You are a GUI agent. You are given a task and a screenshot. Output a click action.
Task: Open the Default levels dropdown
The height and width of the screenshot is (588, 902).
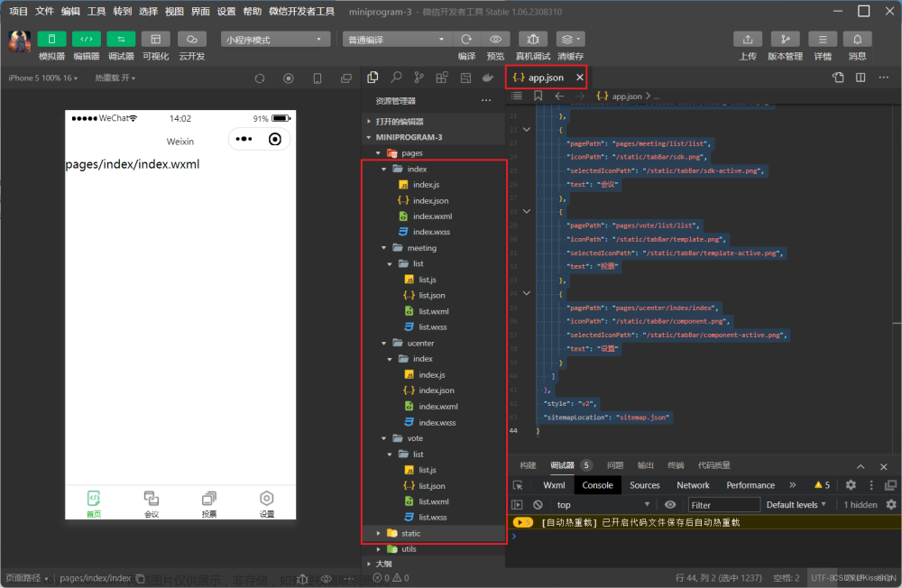pyautogui.click(x=796, y=504)
